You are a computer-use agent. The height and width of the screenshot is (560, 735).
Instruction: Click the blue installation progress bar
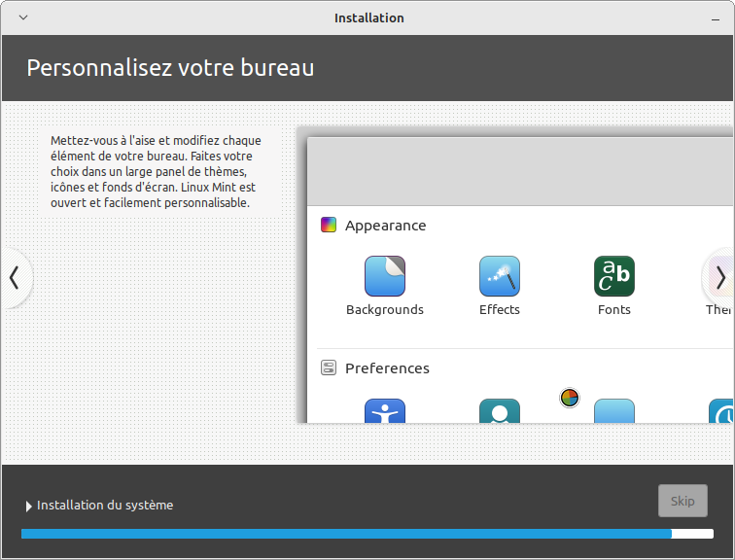pos(345,534)
